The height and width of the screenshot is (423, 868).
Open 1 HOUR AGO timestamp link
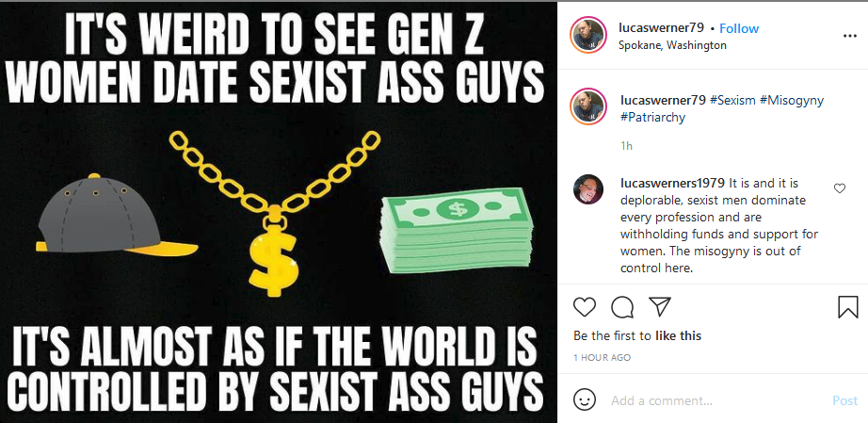pos(602,358)
